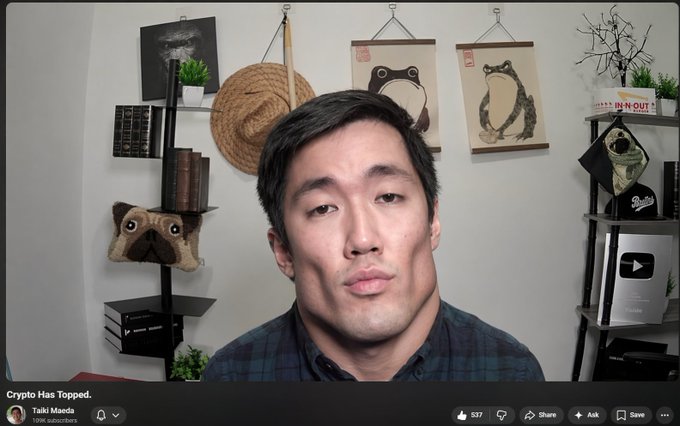Save the video to a playlist
Screen dimensions: 680x426
631,415
